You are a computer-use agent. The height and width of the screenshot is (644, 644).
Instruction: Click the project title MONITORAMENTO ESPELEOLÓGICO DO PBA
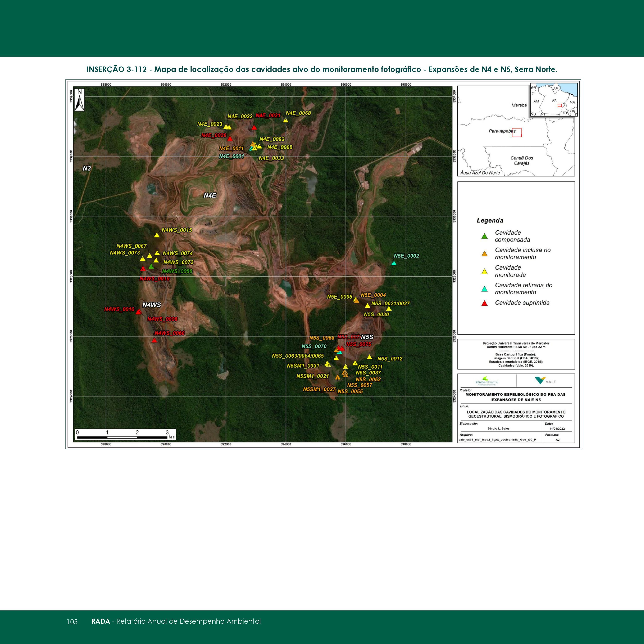coord(516,397)
